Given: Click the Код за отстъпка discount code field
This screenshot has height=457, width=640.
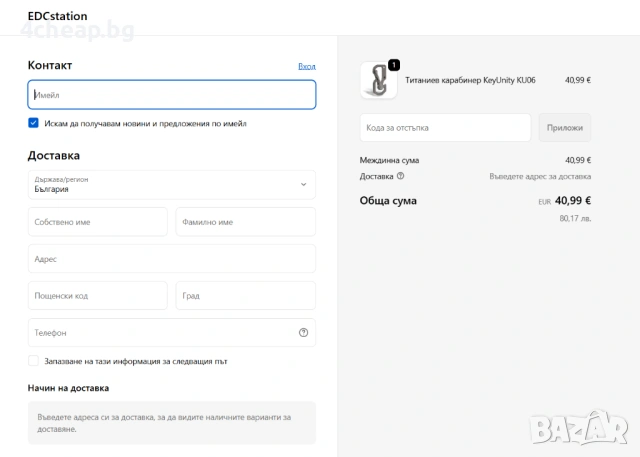Looking at the screenshot, I should pos(445,128).
